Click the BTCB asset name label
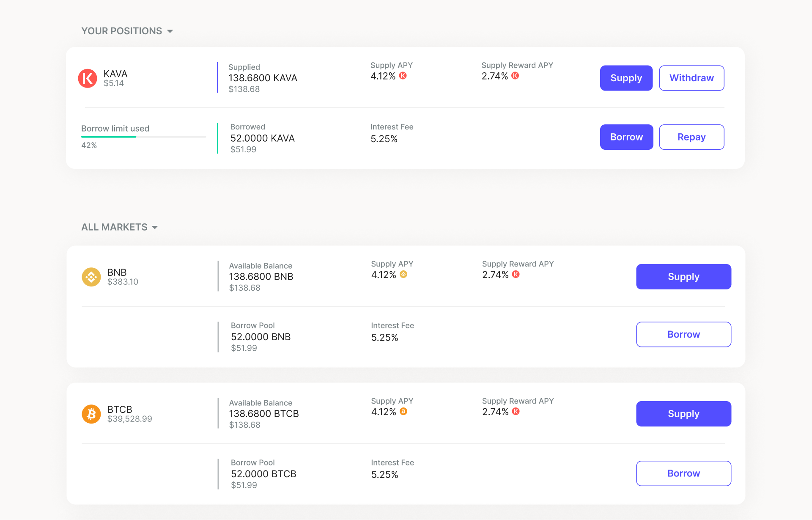Viewport: 812px width, 520px height. click(x=120, y=409)
